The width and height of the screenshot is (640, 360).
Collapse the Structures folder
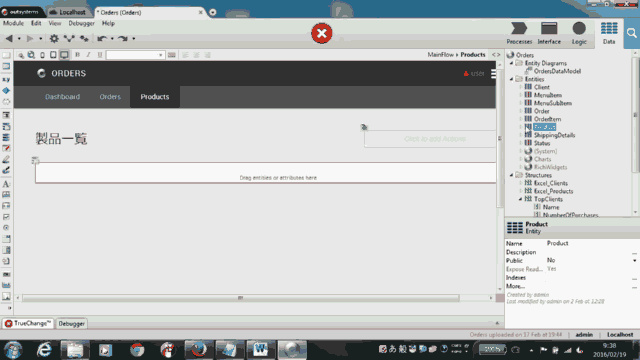[x=511, y=175]
